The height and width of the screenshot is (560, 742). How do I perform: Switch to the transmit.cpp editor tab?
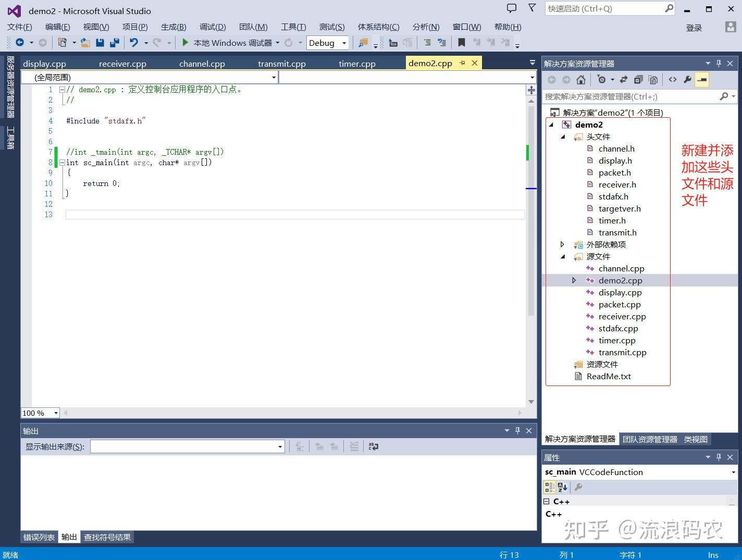[x=281, y=64]
